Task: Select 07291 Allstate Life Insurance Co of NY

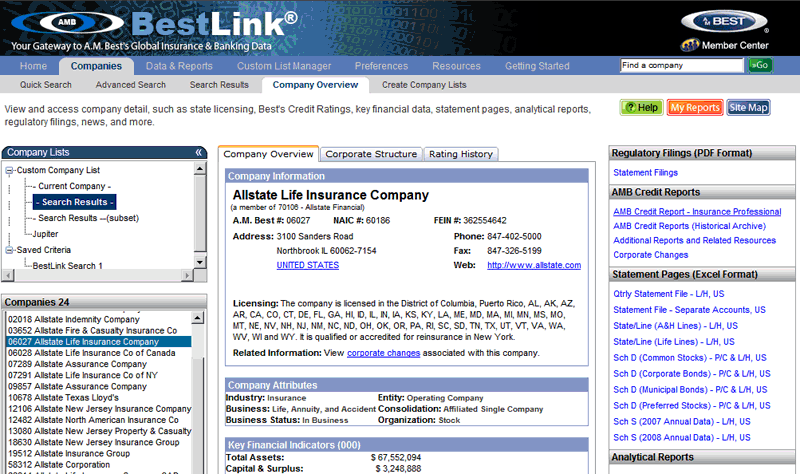Action: pyautogui.click(x=83, y=376)
